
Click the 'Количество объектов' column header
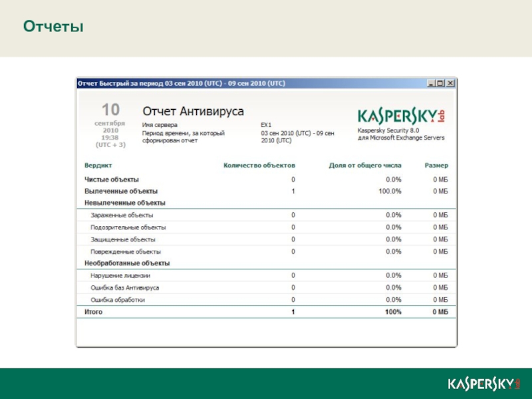259,165
